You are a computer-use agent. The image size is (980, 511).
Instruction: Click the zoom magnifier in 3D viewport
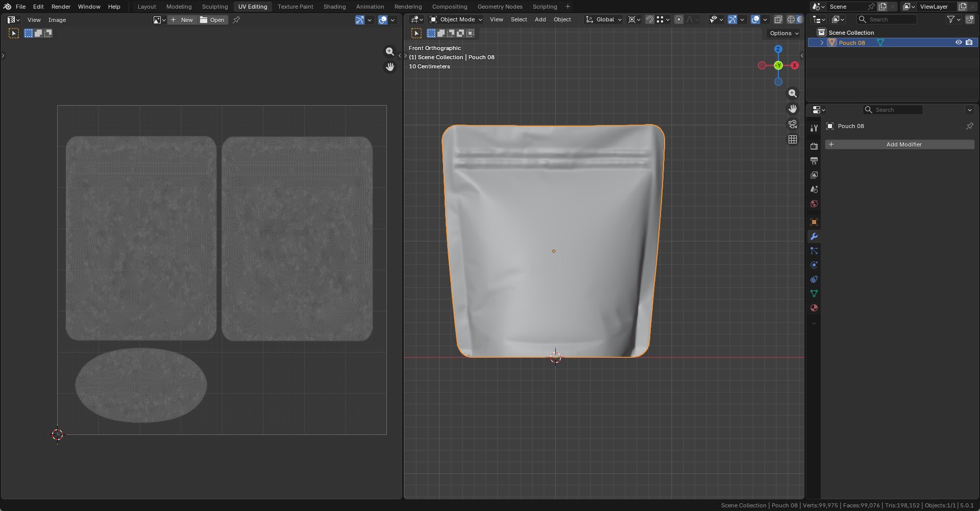coord(793,93)
